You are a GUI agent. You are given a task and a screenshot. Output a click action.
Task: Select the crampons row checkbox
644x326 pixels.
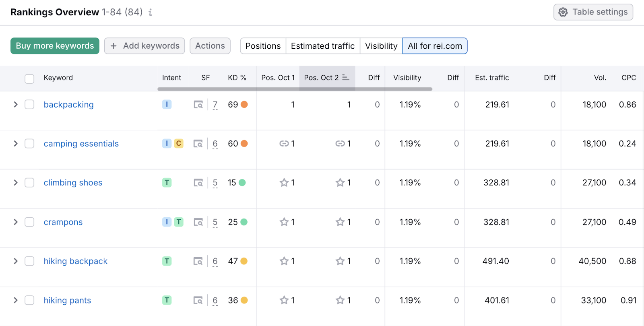tap(29, 222)
